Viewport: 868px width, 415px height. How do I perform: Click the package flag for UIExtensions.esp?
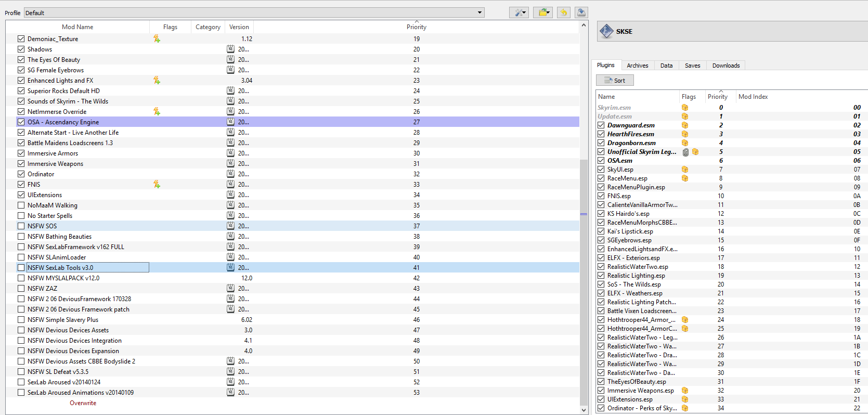pyautogui.click(x=685, y=399)
